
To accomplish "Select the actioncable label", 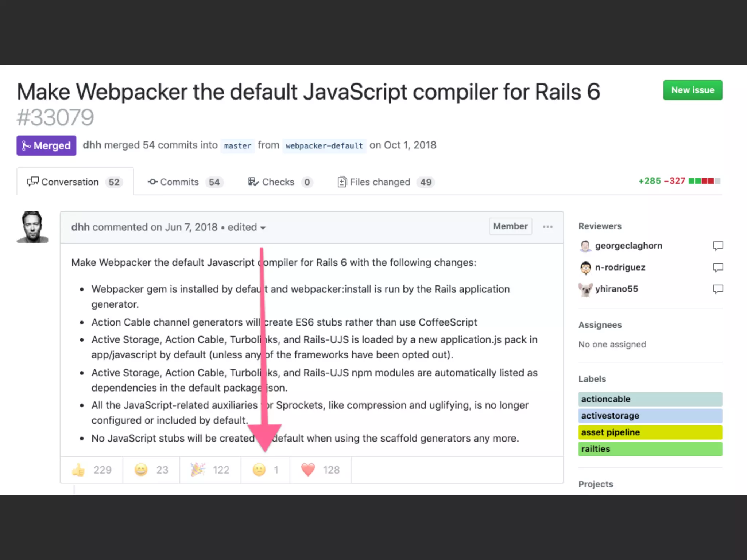I will click(x=650, y=399).
